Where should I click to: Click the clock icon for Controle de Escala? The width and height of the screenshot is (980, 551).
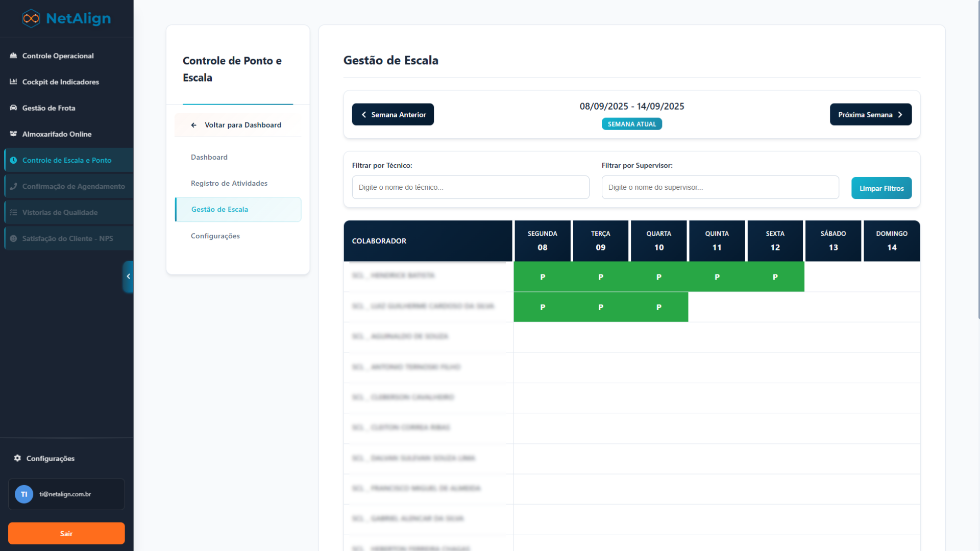tap(13, 160)
